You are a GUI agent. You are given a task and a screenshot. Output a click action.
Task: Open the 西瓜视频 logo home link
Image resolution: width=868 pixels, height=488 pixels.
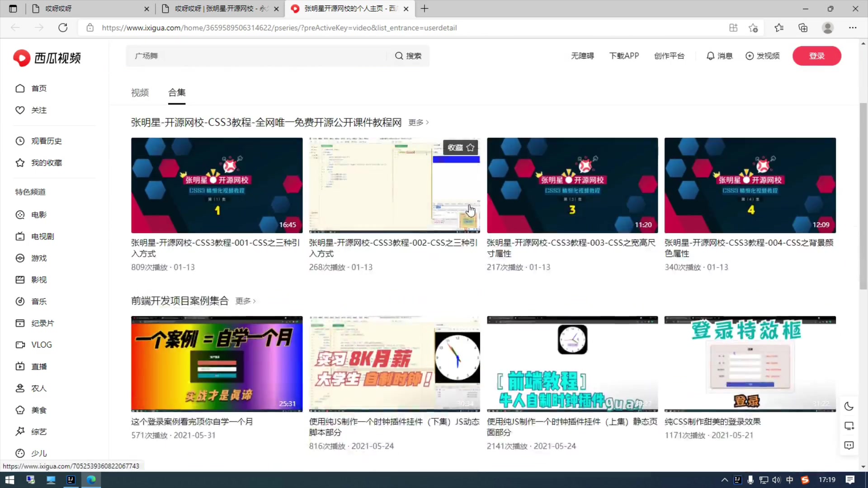click(47, 58)
